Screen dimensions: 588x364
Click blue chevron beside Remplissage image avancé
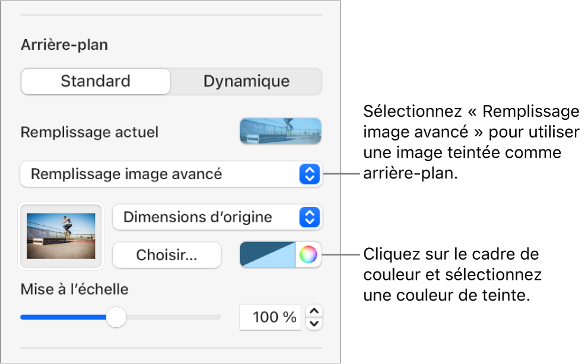coord(309,174)
